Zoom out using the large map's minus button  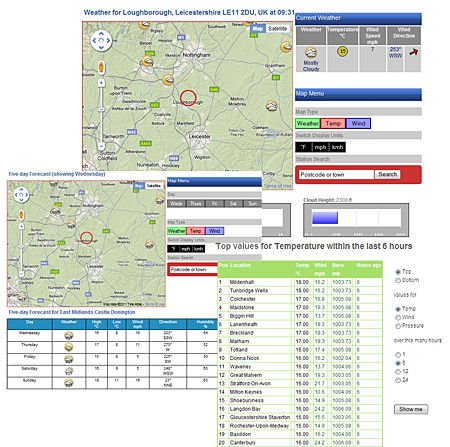click(x=101, y=146)
